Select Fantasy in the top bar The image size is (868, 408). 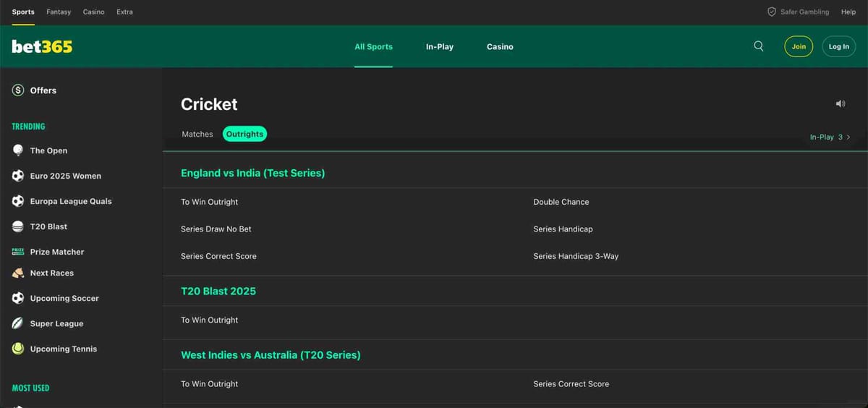[x=59, y=12]
